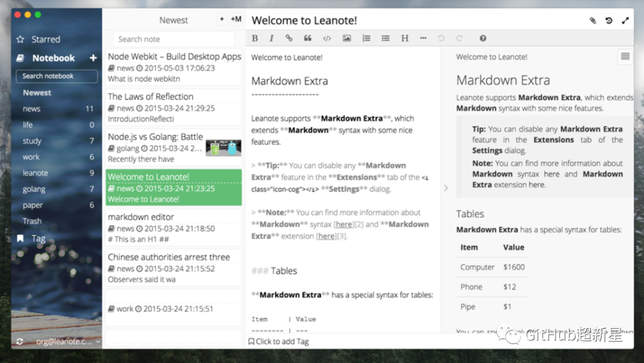Open note The Laws of Reflection

174,107
